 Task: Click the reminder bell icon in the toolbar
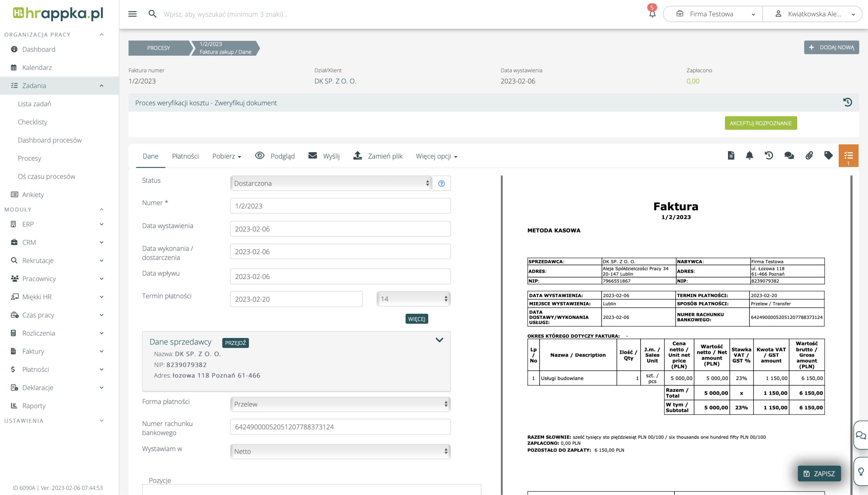coord(749,156)
